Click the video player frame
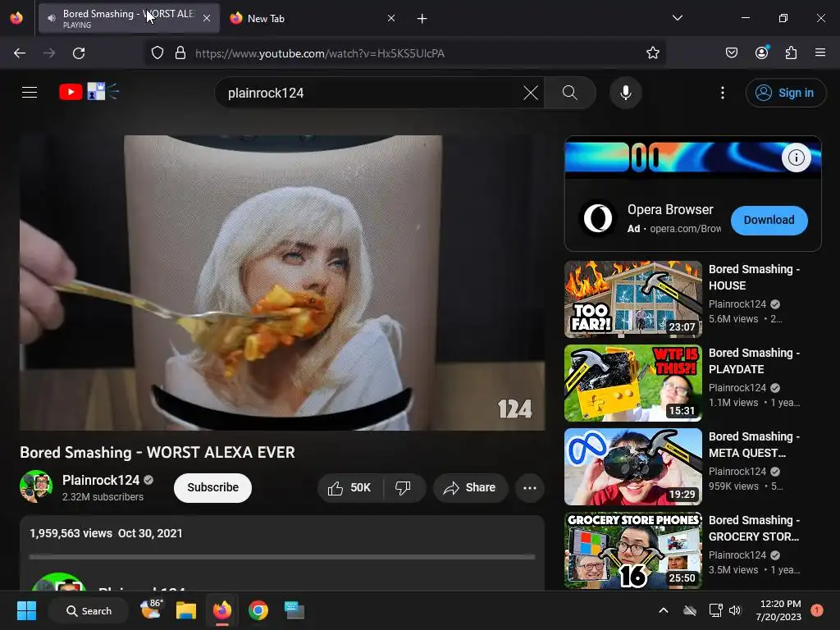The height and width of the screenshot is (630, 840). tap(282, 283)
